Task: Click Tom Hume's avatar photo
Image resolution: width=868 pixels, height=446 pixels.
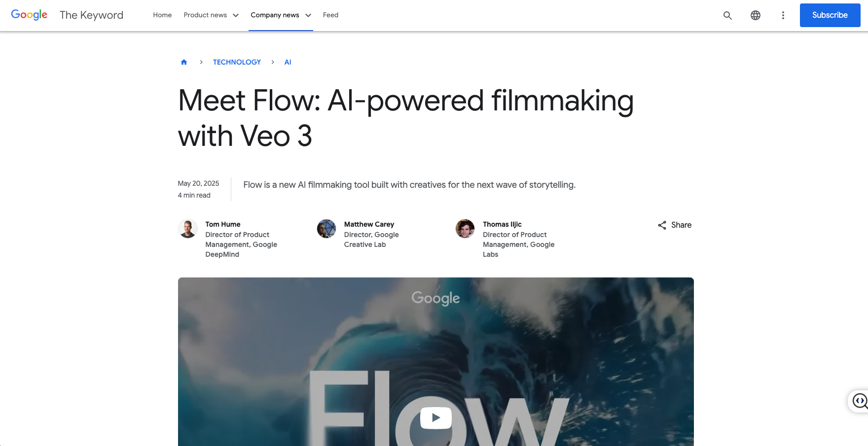Action: [188, 229]
